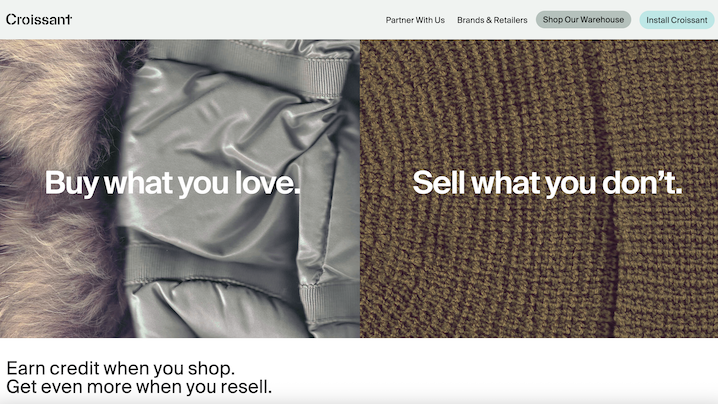Viewport: 718px width, 404px height.
Task: Click the Install Croissant button
Action: tap(676, 20)
